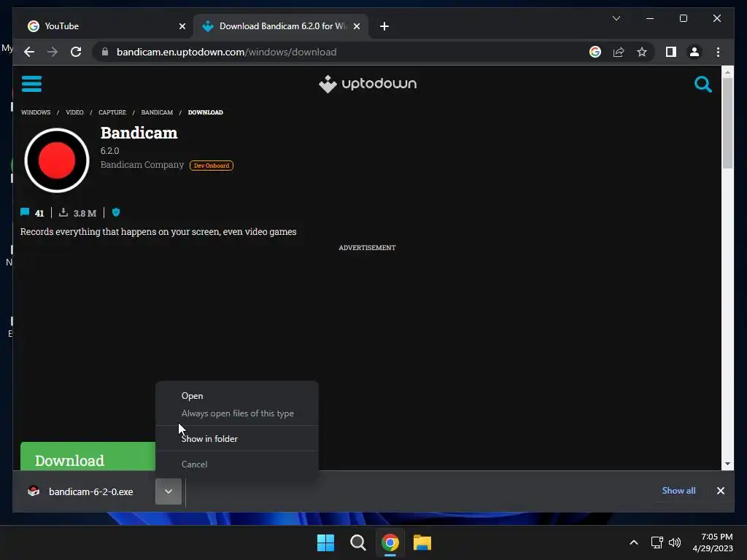The height and width of the screenshot is (560, 747).
Task: Go to the BANDICAM breadcrumb
Action: pos(157,112)
